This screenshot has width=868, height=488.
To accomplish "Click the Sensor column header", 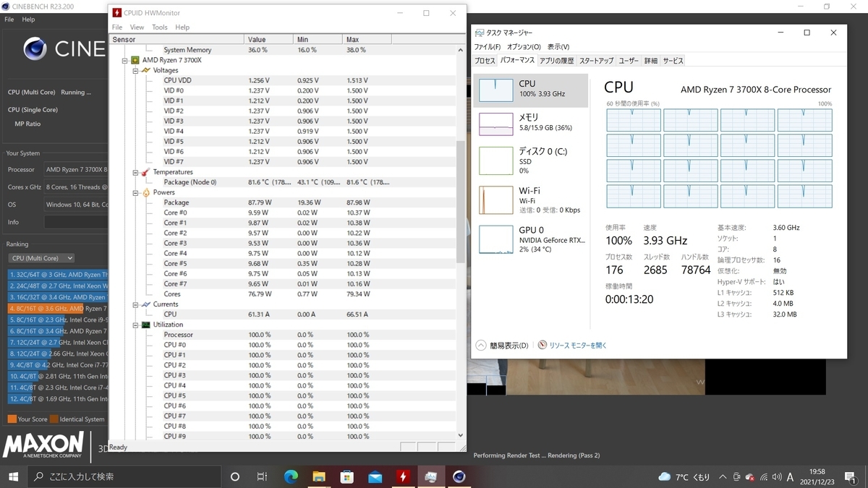I will (x=177, y=40).
